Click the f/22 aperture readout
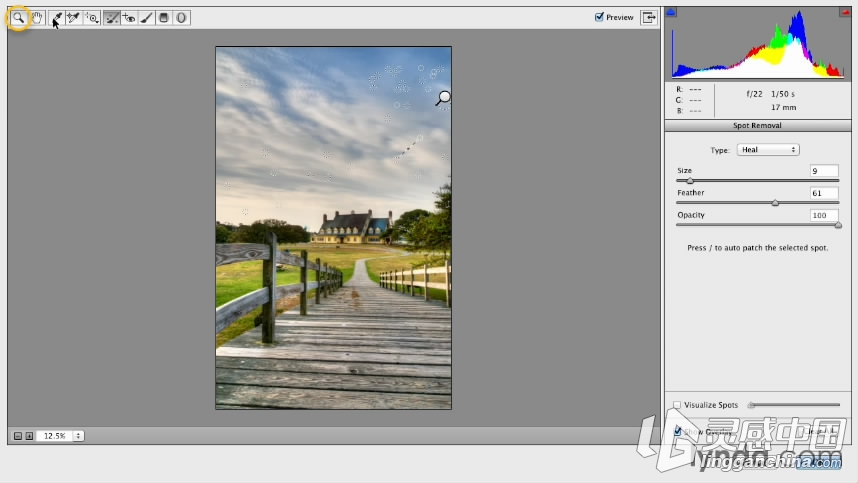858x483 pixels. [x=755, y=94]
